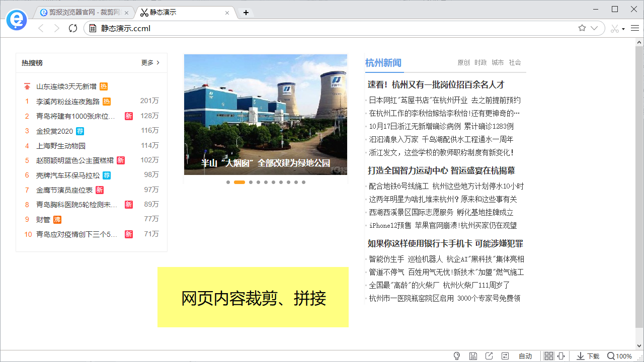The width and height of the screenshot is (644, 362).
Task: Open the hamburger menu at top right
Action: (635, 28)
